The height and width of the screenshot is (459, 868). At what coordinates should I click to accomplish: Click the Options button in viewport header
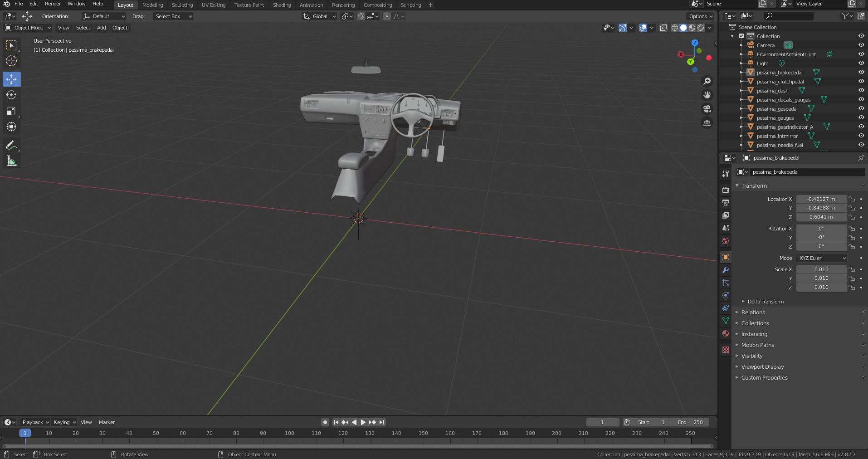701,16
